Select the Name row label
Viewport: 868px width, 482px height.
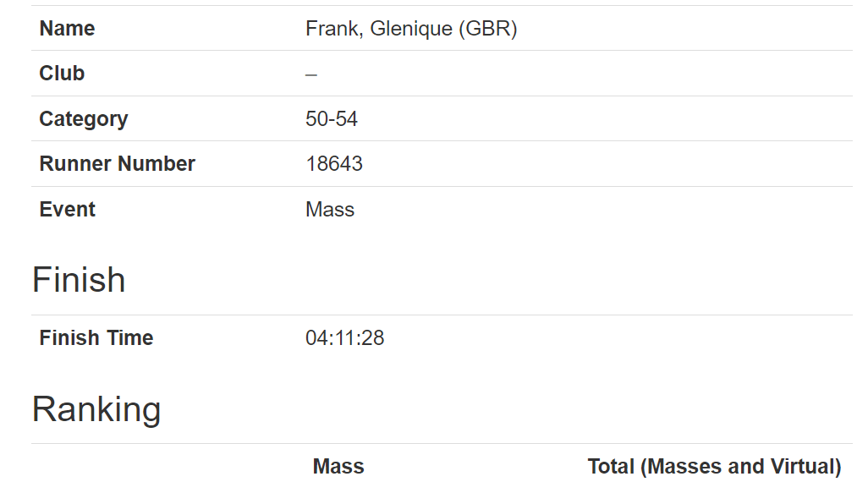point(67,28)
